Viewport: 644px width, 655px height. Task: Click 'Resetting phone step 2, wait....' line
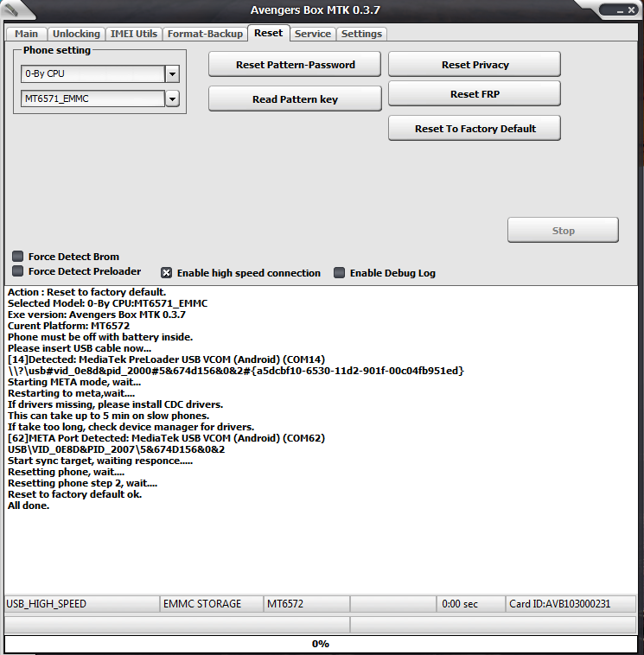point(82,483)
